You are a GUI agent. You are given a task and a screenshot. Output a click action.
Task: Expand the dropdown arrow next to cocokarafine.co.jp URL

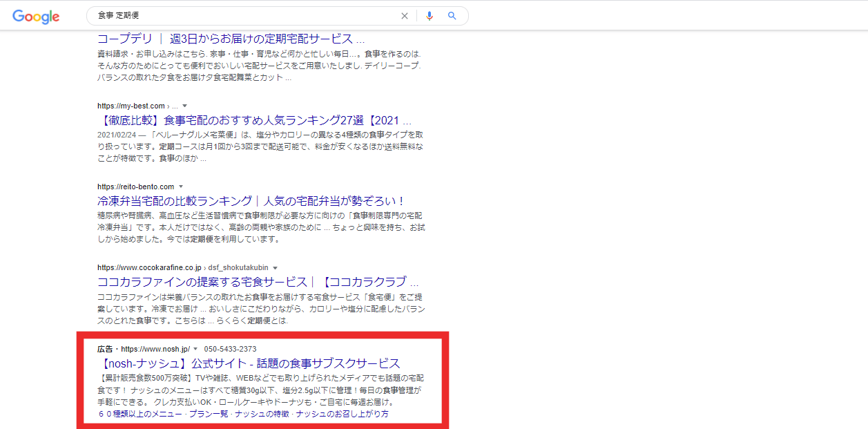[275, 268]
